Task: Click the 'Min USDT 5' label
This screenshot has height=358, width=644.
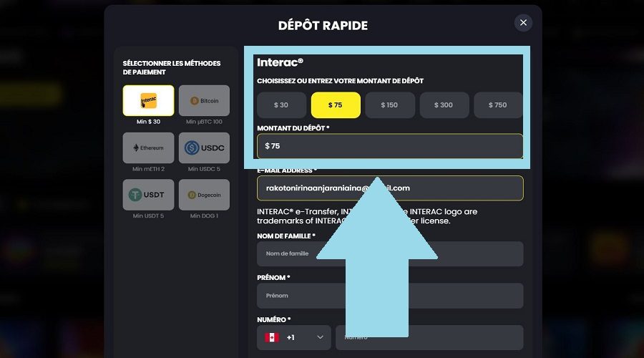Action: [148, 216]
